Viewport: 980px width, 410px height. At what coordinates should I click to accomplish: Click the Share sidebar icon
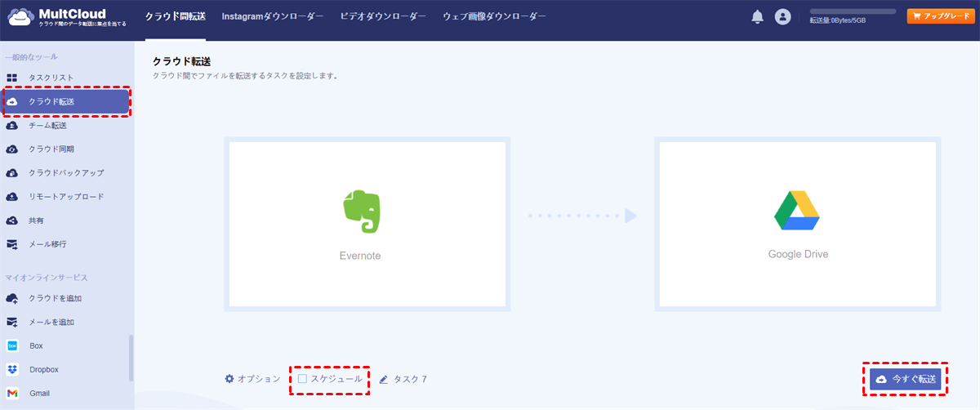click(x=12, y=221)
